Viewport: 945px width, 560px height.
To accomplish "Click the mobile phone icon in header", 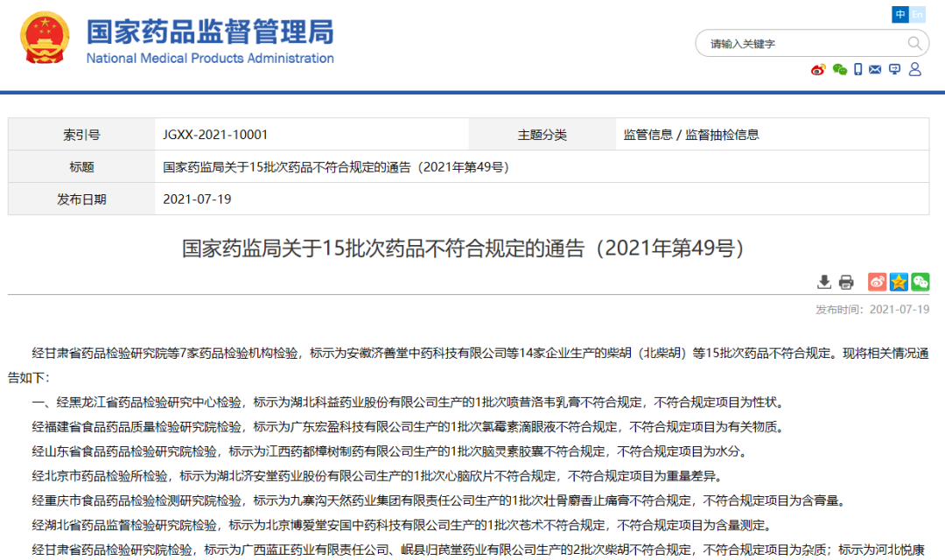I will (x=858, y=69).
